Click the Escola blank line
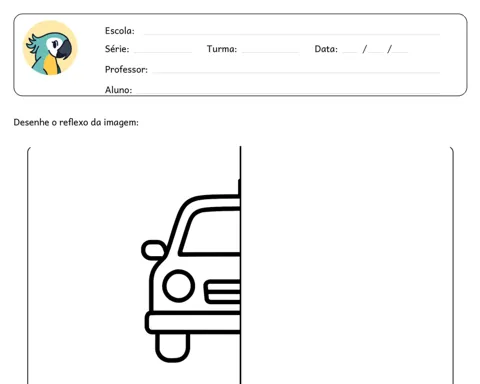Viewport: 480px width, 384px height. pyautogui.click(x=292, y=34)
